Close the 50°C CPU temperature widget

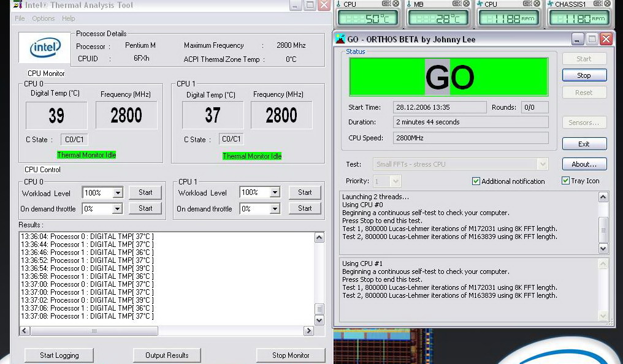[396, 4]
